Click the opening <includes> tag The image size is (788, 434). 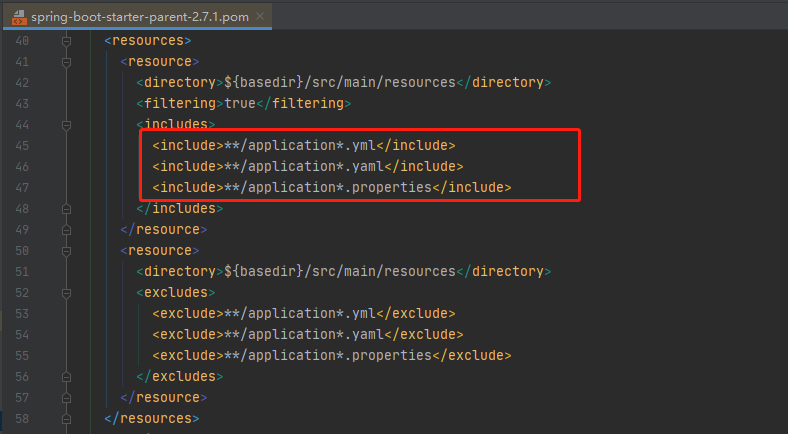[x=176, y=124]
